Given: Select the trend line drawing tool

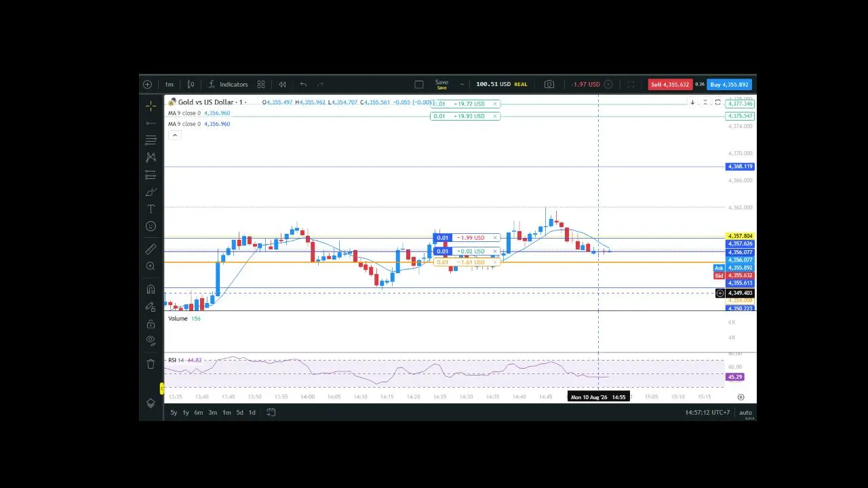Looking at the screenshot, I should point(151,123).
